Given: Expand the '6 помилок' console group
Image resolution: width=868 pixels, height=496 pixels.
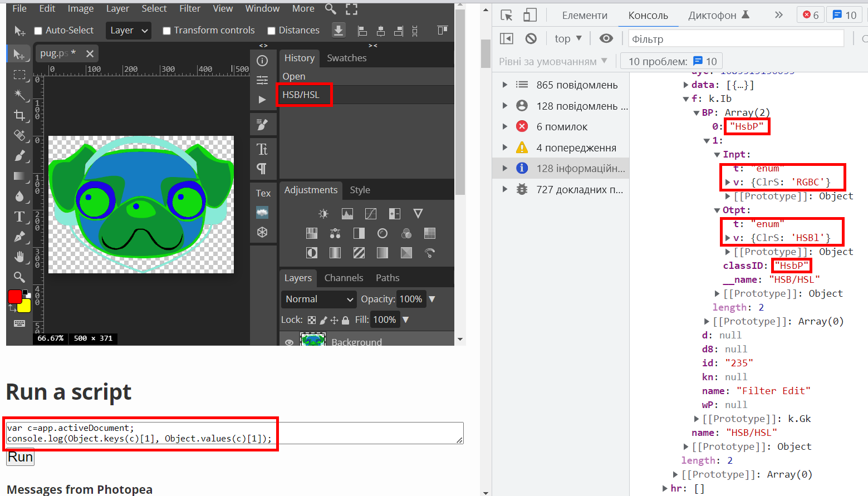Looking at the screenshot, I should [x=505, y=126].
